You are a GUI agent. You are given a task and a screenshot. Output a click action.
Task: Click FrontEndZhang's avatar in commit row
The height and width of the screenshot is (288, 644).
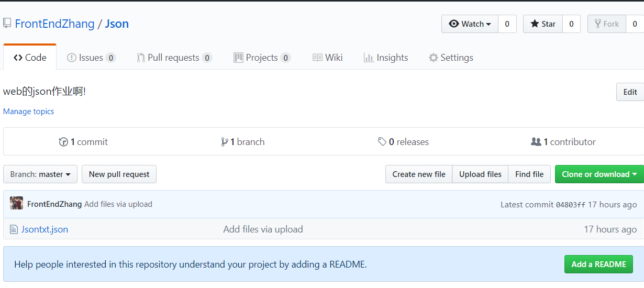[16, 204]
